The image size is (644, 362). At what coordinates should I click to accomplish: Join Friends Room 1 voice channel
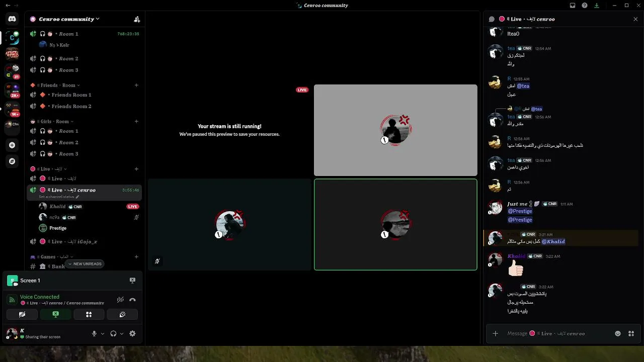[x=84, y=95]
